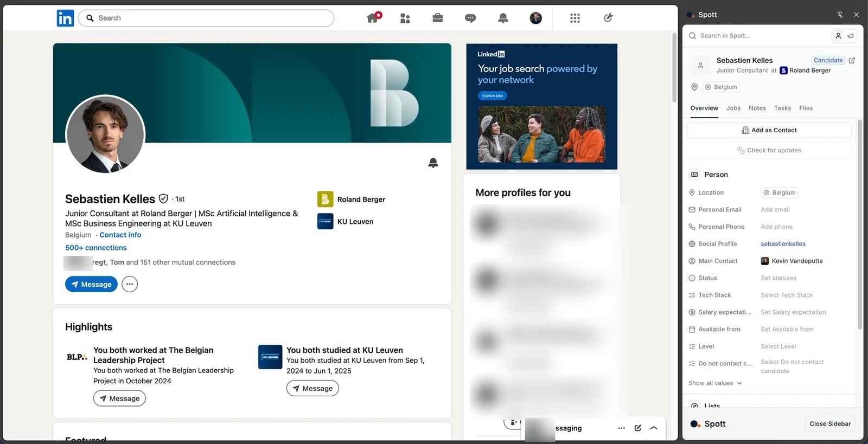Open My Network people icon
The width and height of the screenshot is (868, 444).
click(x=405, y=18)
